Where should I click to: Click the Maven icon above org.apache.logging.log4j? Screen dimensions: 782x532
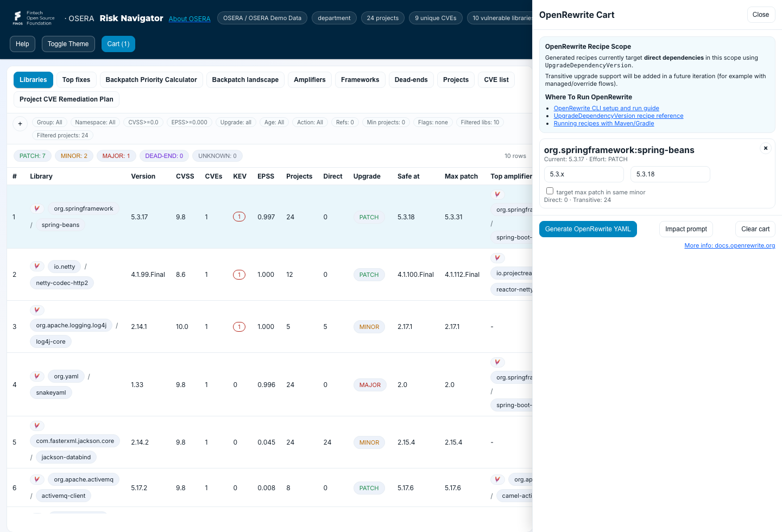(37, 310)
